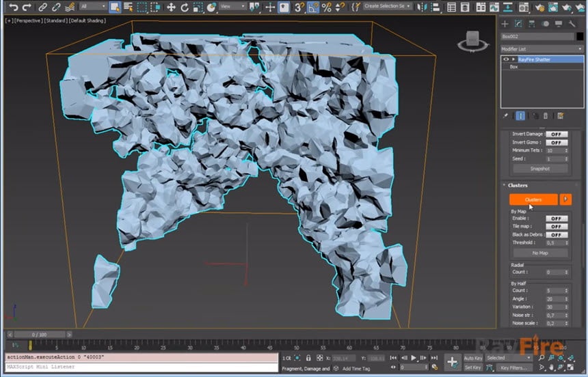This screenshot has height=377, width=588.
Task: Toggle Show End Result in modifier stack
Action: (520, 116)
